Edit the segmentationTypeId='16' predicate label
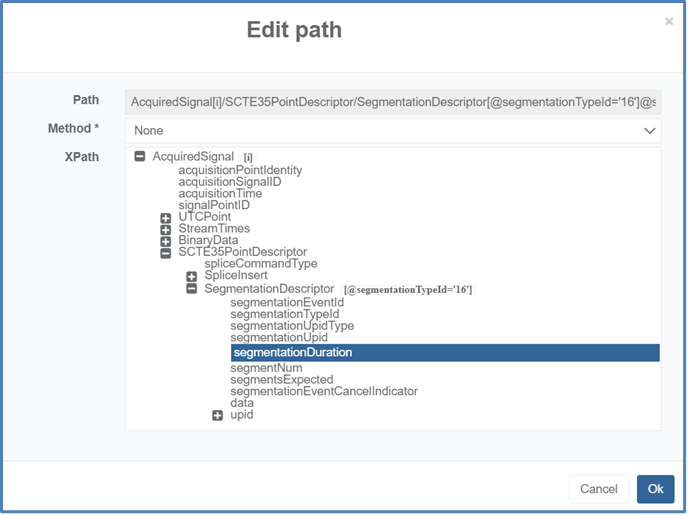The image size is (688, 515). point(407,289)
